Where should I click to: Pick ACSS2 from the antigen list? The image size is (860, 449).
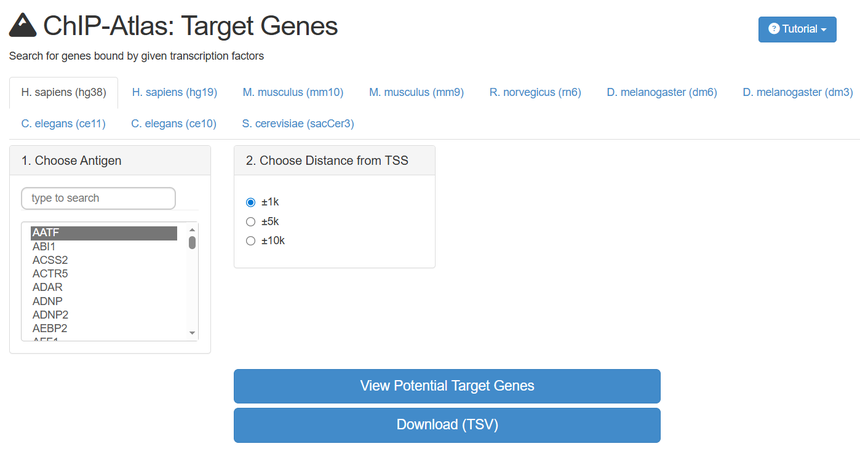tap(50, 260)
